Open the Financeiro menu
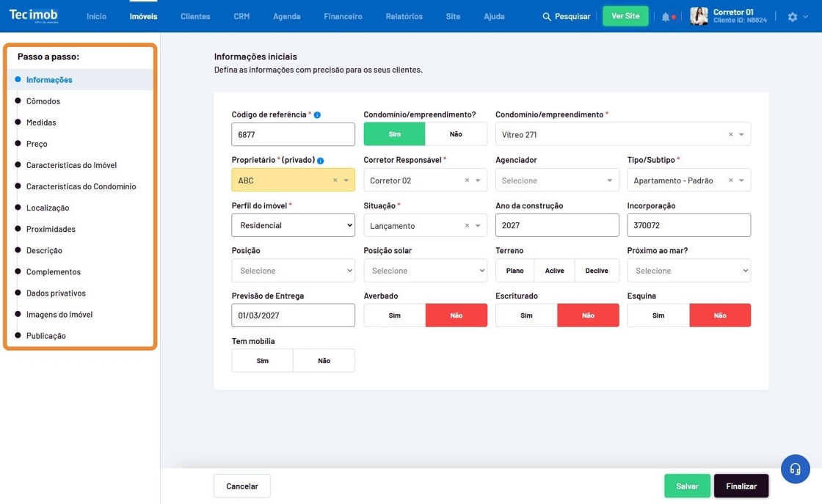The height and width of the screenshot is (504, 822). (343, 16)
